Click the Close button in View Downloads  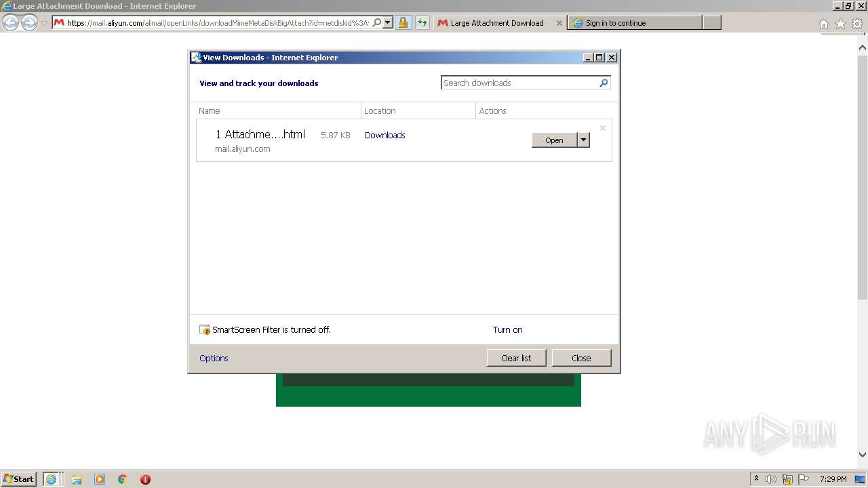581,358
